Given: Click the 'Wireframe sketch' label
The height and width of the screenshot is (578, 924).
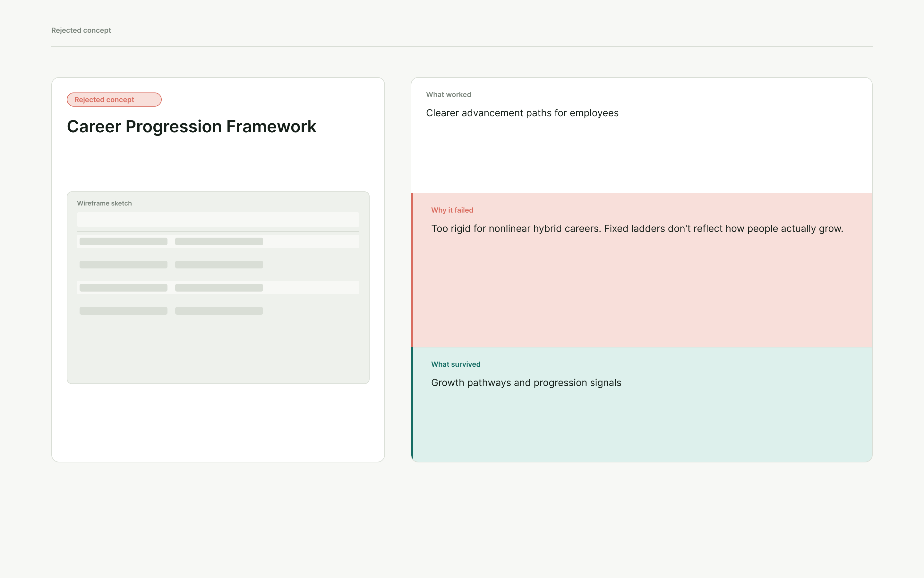Looking at the screenshot, I should coord(104,203).
